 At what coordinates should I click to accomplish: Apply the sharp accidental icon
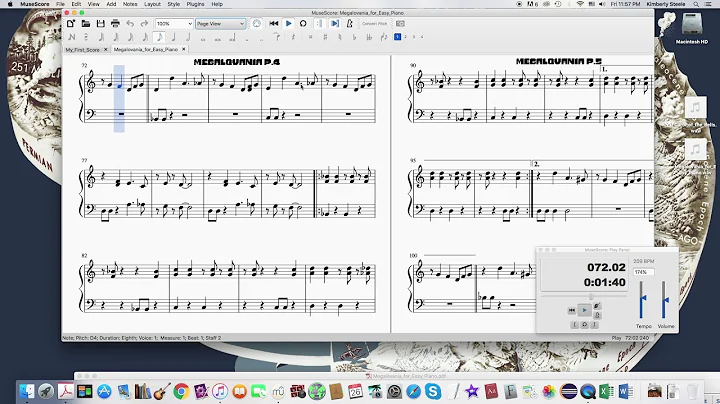coord(325,37)
